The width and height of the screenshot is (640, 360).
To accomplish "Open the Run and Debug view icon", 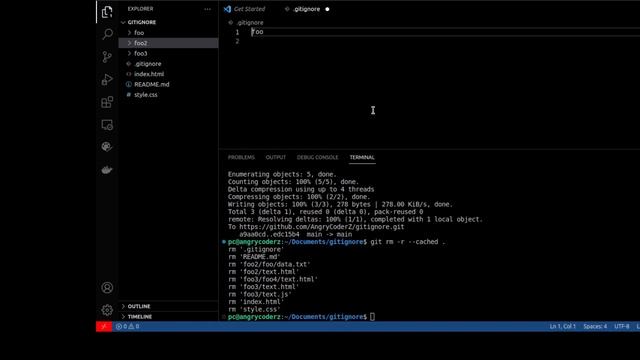I will coord(107,79).
